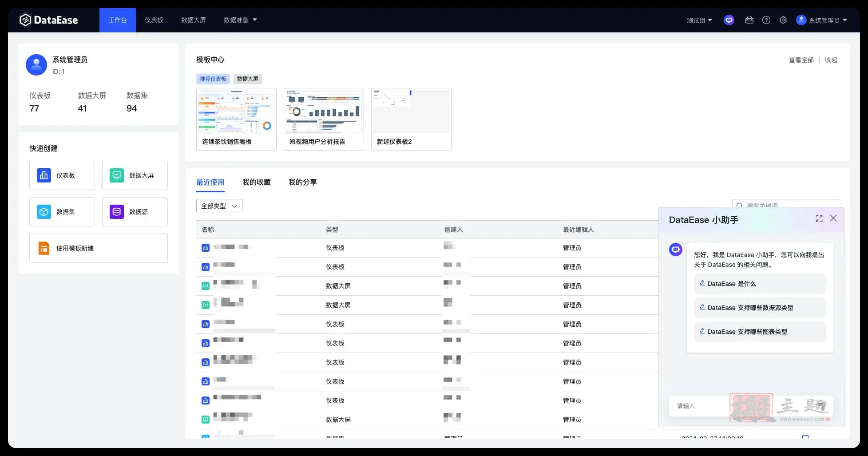This screenshot has width=868, height=456.
Task: Expand the DataEase 小助手 panel to fullscreen
Action: click(x=819, y=218)
